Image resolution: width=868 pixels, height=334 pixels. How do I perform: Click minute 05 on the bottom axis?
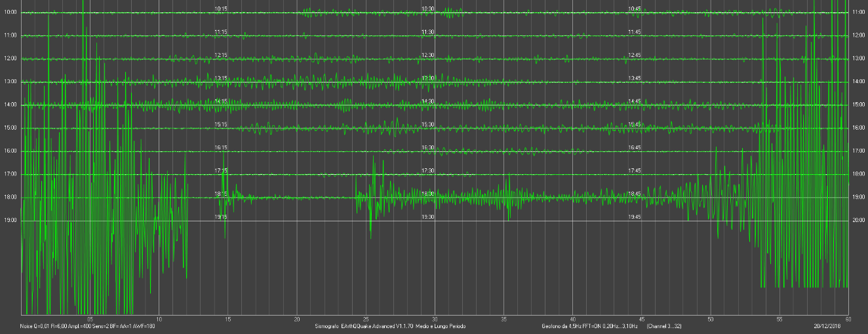point(90,320)
